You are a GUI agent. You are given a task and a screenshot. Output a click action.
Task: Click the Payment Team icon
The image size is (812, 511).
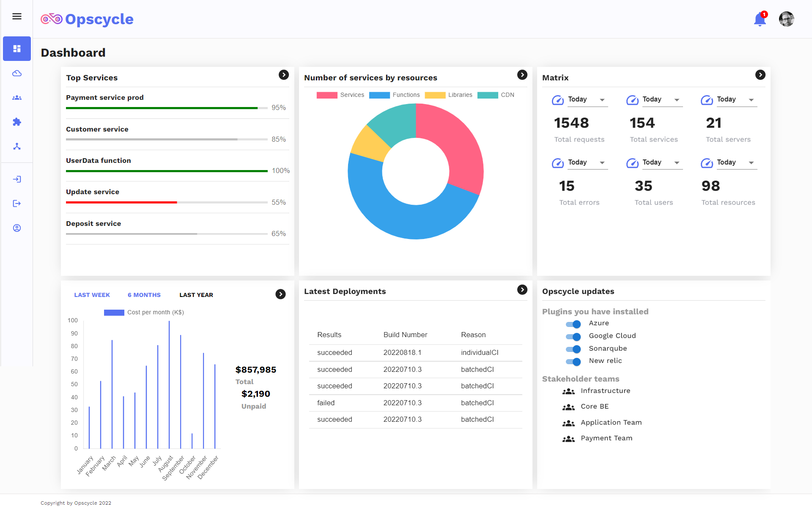pyautogui.click(x=568, y=439)
